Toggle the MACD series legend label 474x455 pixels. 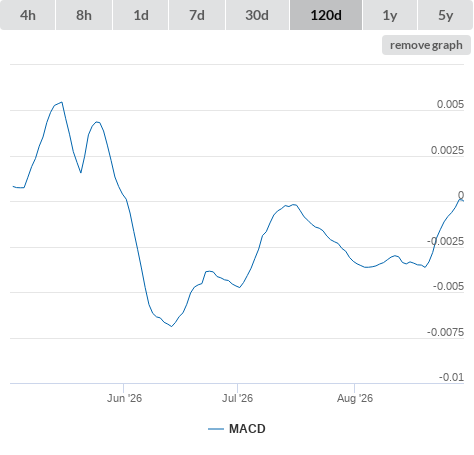(x=247, y=429)
